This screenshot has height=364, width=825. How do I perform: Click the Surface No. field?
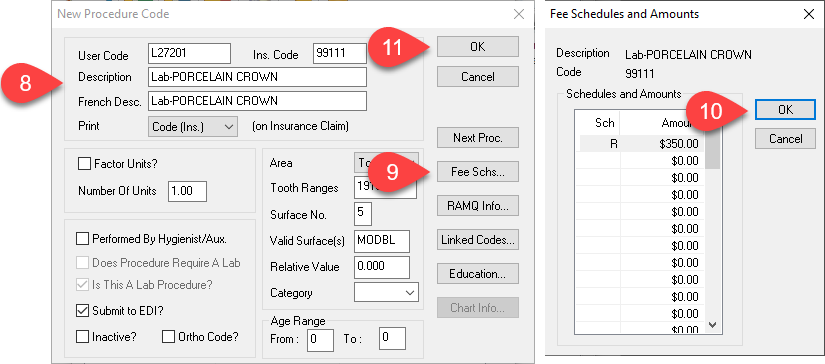pyautogui.click(x=363, y=215)
